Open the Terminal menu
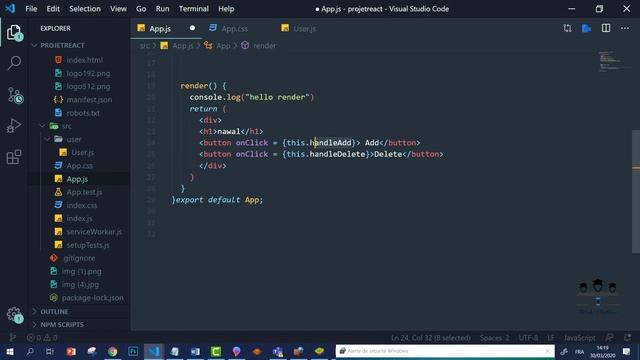Image resolution: width=640 pixels, height=360 pixels. pyautogui.click(x=193, y=9)
